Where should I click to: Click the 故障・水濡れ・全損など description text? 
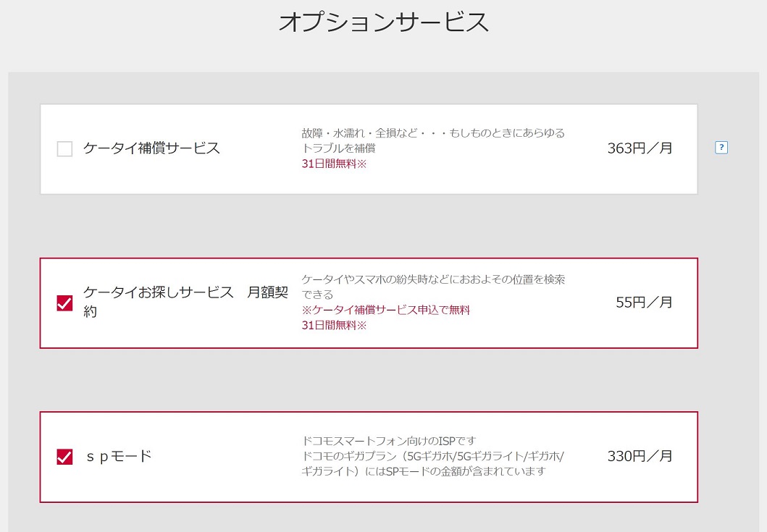click(433, 133)
